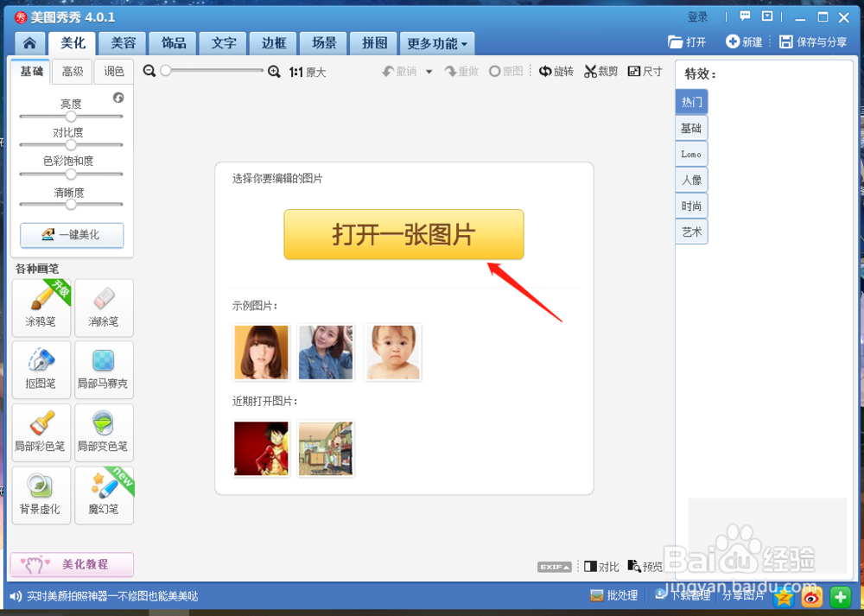
Task: Switch to the 拼图 tab
Action: 374,43
